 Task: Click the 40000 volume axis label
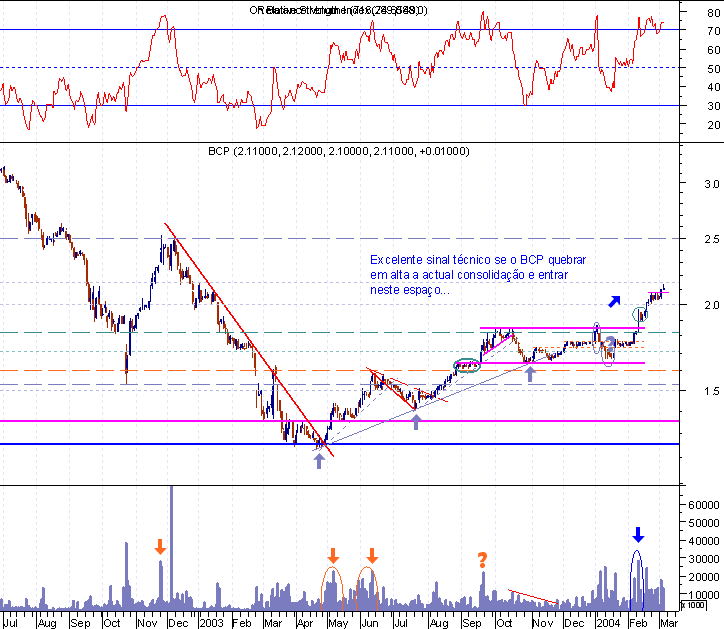[x=704, y=541]
